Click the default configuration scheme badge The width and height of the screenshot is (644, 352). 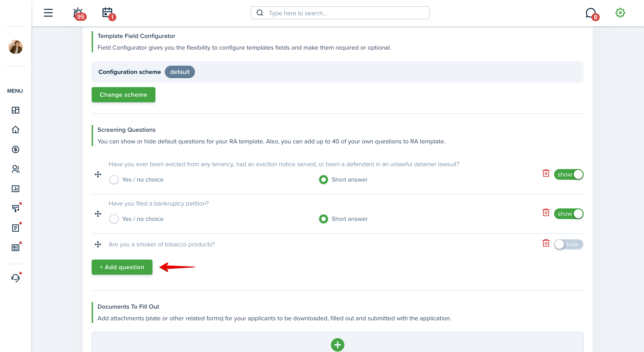click(x=180, y=72)
